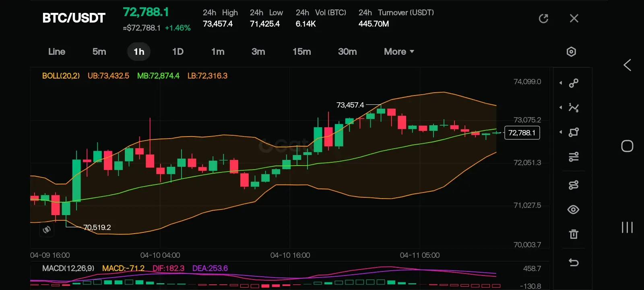The image size is (644, 290).
Task: Click the DEA:253.6 value
Action: 210,268
